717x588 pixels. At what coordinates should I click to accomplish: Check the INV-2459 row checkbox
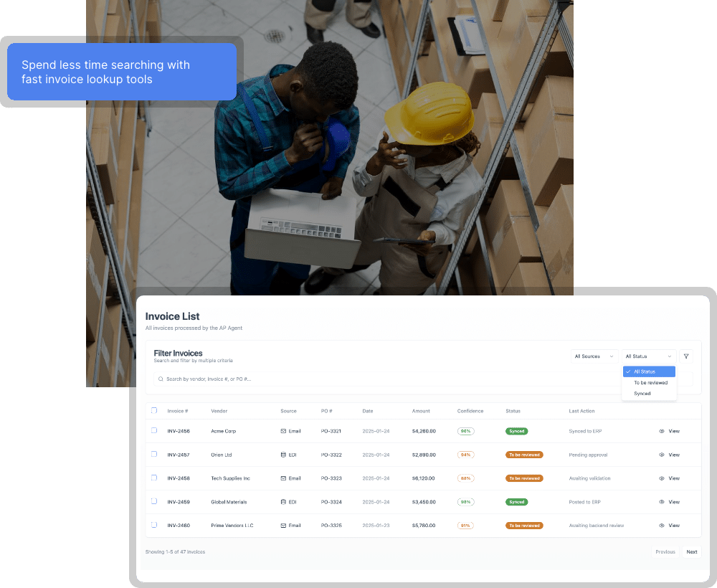154,501
